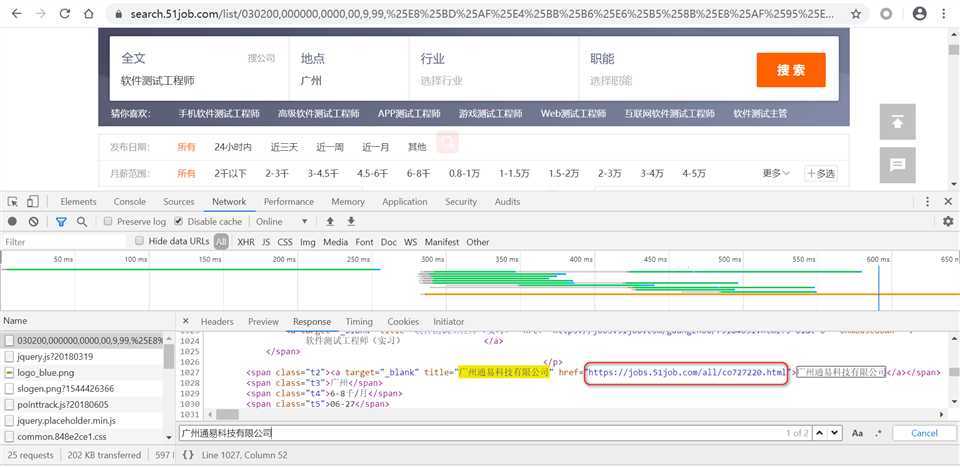Click the horizontal scrollbar in the response pane
The image size is (960, 467).
pos(227,415)
